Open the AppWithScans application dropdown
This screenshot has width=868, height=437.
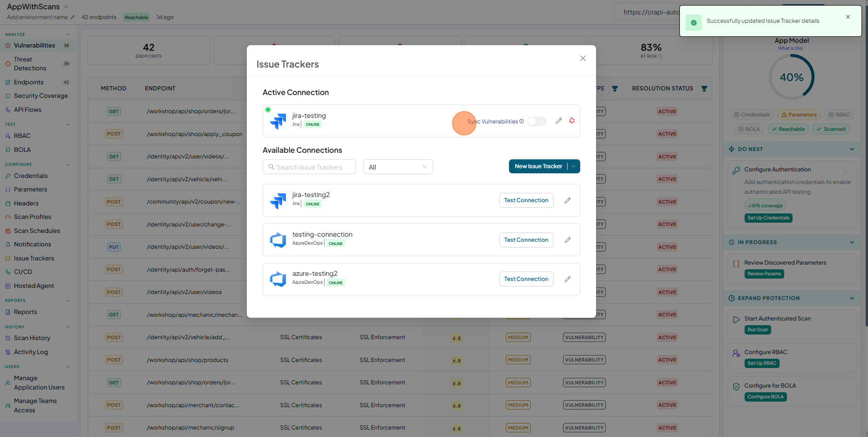click(x=66, y=7)
